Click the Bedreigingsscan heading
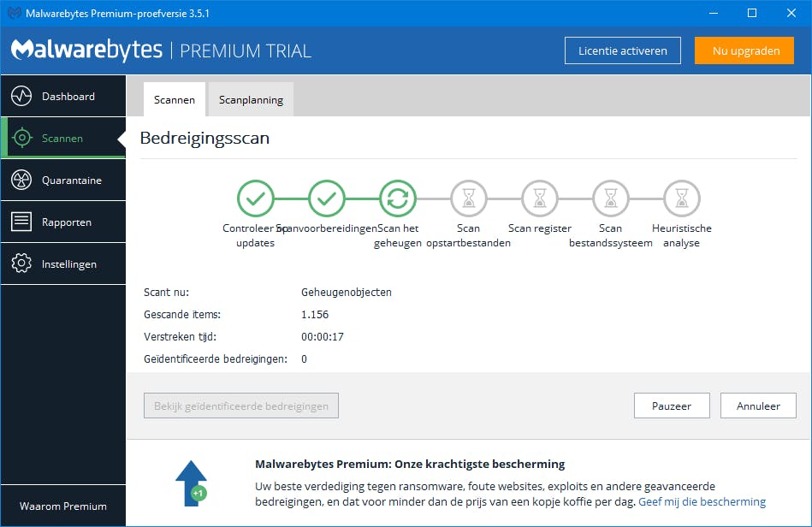812x527 pixels. tap(204, 139)
